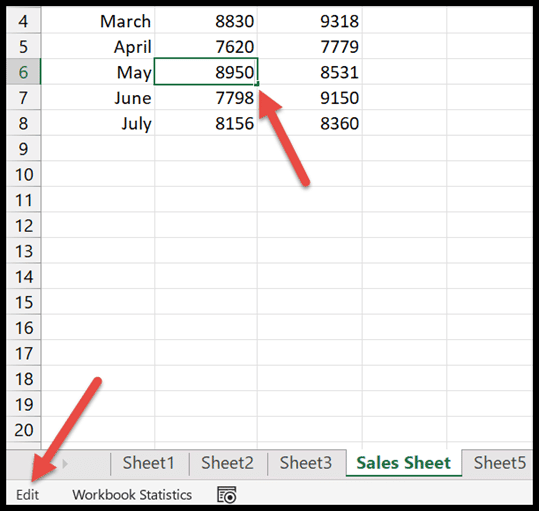Click the sheet tab scroll right arrow
The height and width of the screenshot is (511, 539).
(x=65, y=464)
